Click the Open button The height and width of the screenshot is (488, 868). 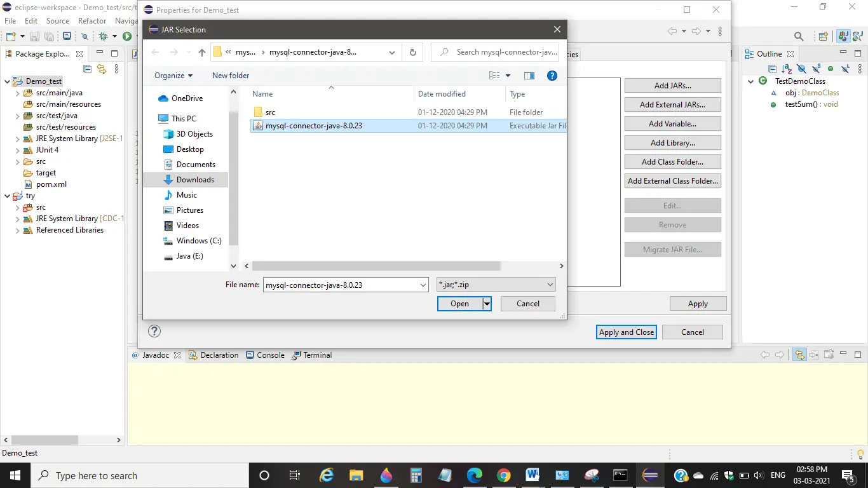point(459,304)
